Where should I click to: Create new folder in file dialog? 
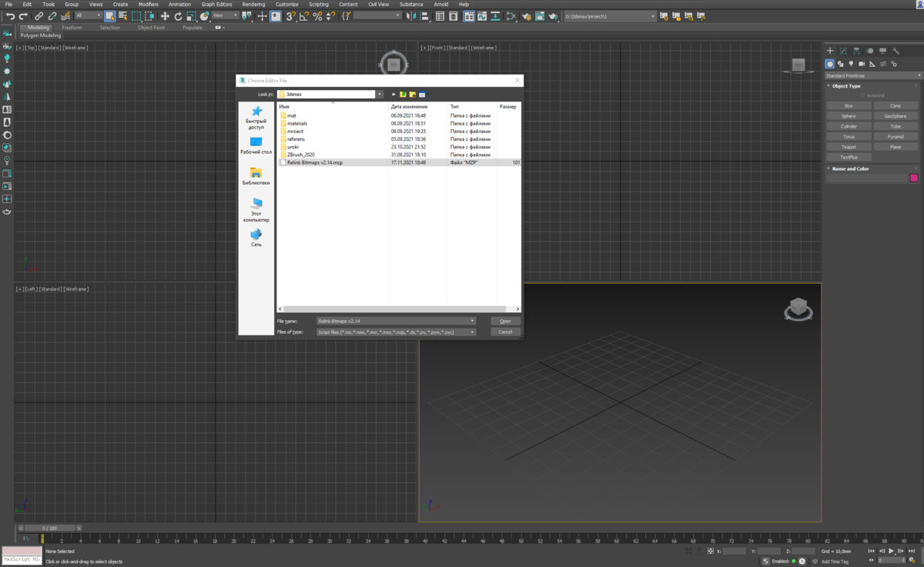click(413, 95)
